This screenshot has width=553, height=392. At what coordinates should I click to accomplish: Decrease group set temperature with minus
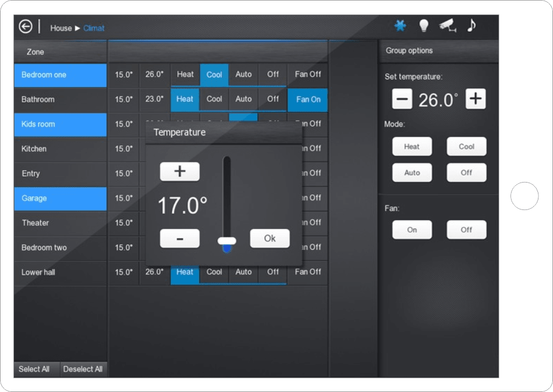(x=401, y=100)
